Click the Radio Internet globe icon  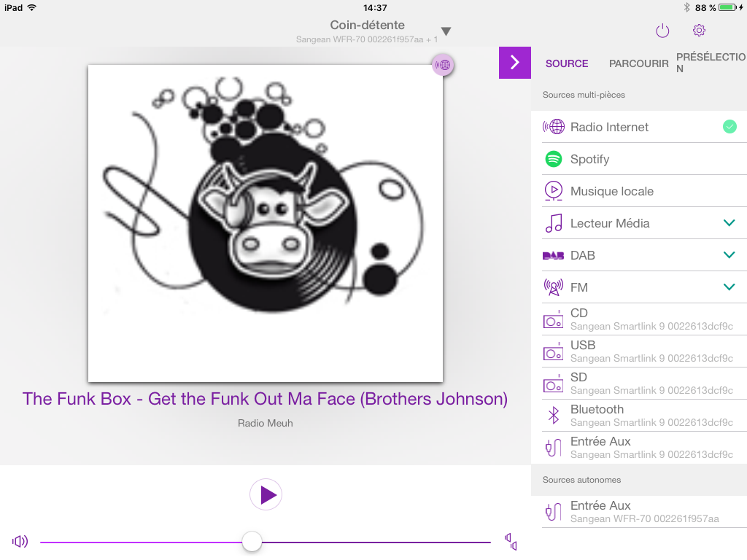pyautogui.click(x=554, y=127)
